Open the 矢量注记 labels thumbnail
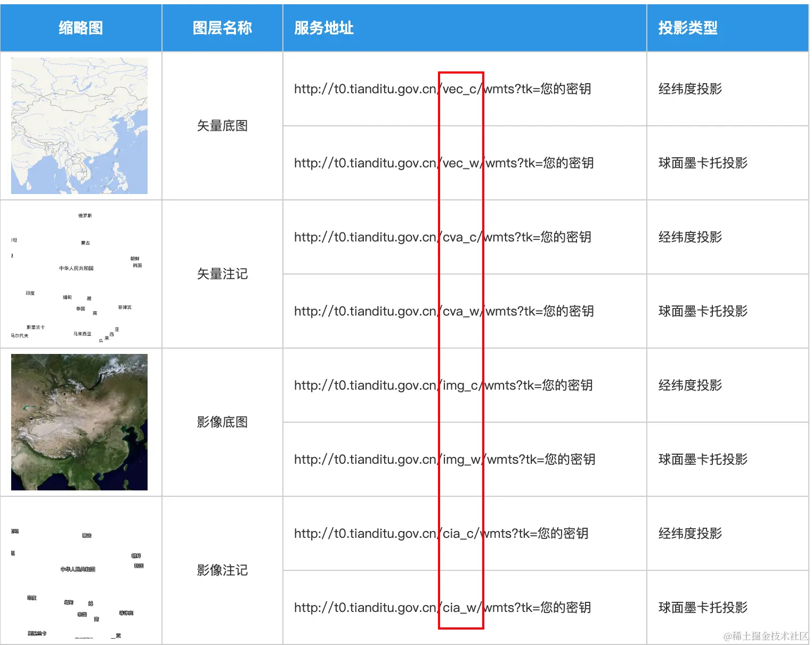812x645 pixels. 79,274
